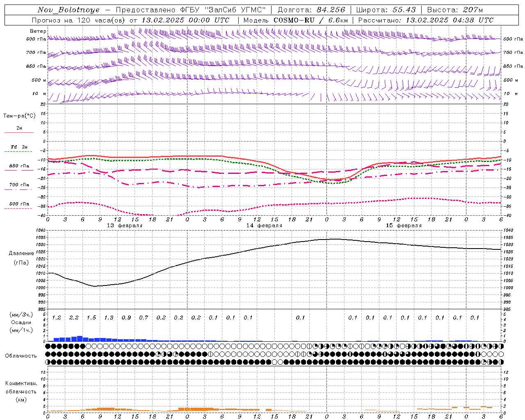Click the 'Широта: 55.43' latitude value
The height and width of the screenshot is (420, 525).
(x=386, y=10)
